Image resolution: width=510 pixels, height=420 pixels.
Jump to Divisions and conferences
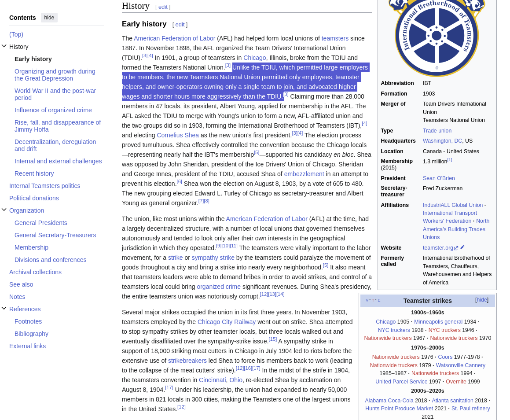coord(51,260)
